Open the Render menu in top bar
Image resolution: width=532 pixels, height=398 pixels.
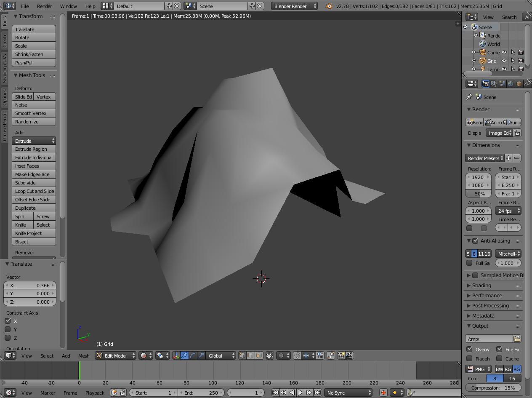click(x=44, y=6)
